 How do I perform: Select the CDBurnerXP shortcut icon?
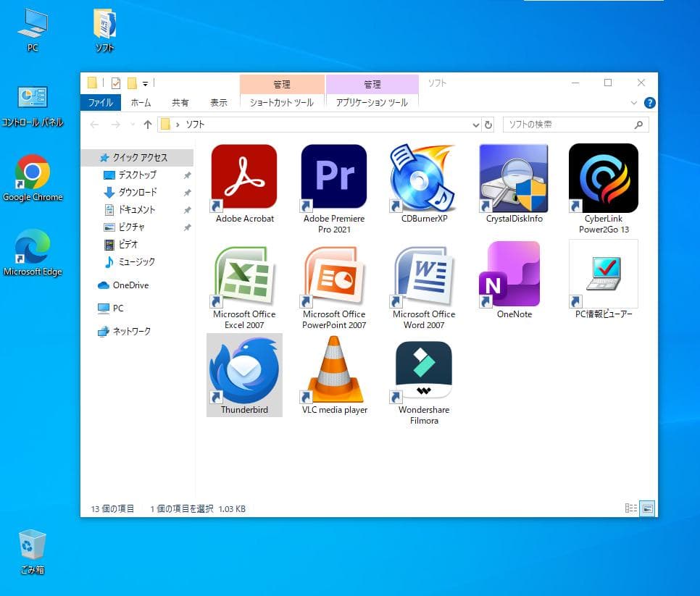pyautogui.click(x=424, y=178)
